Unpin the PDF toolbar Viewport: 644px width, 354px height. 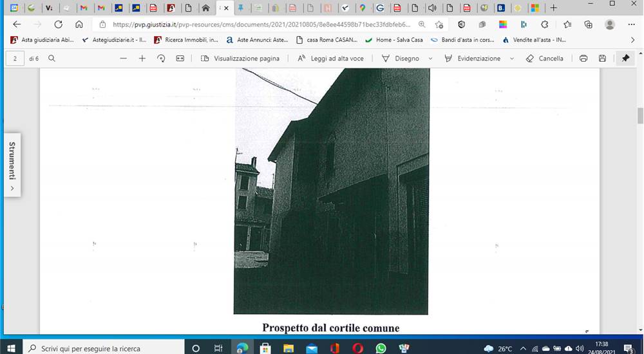tap(625, 59)
